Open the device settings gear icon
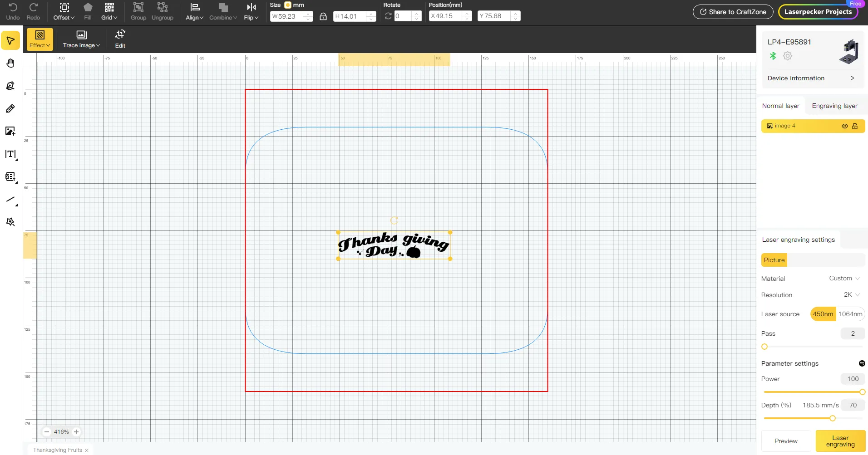The image size is (868, 455). point(788,56)
